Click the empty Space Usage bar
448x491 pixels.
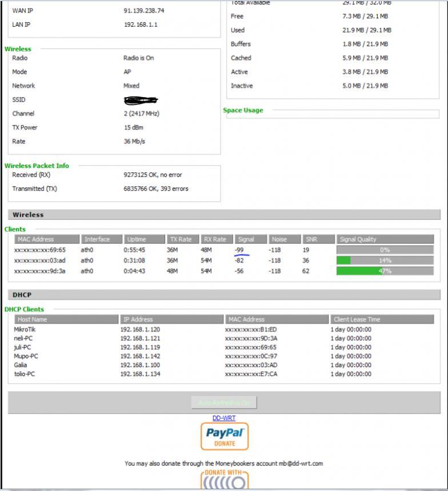(x=333, y=114)
